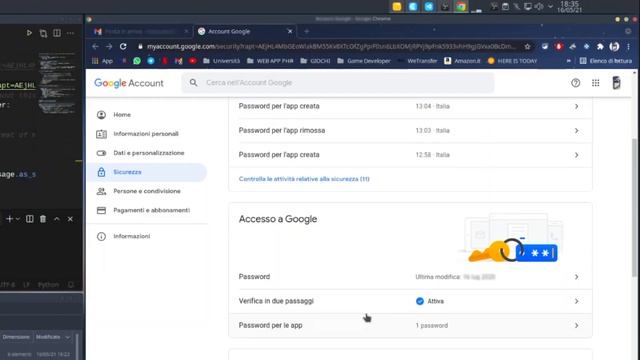Open the Password per l'app rimossa row
The image size is (640, 360).
[410, 131]
